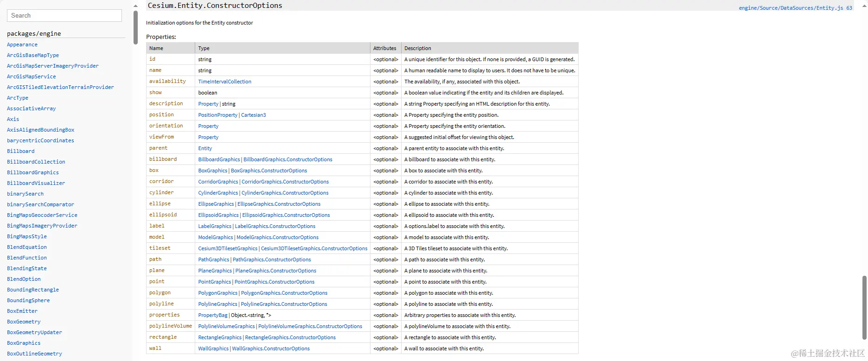Screen dimensions: 868x361
Task: Open Entity type link in parent row
Action: tap(205, 148)
